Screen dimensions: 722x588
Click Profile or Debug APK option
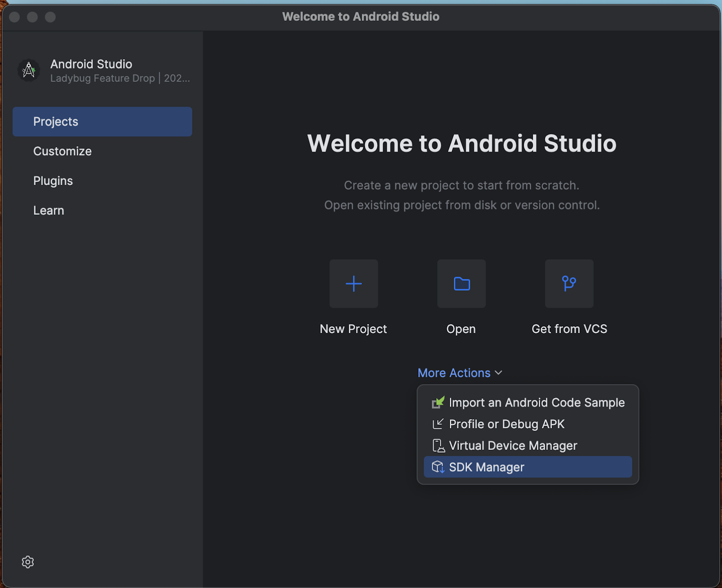[x=506, y=424]
